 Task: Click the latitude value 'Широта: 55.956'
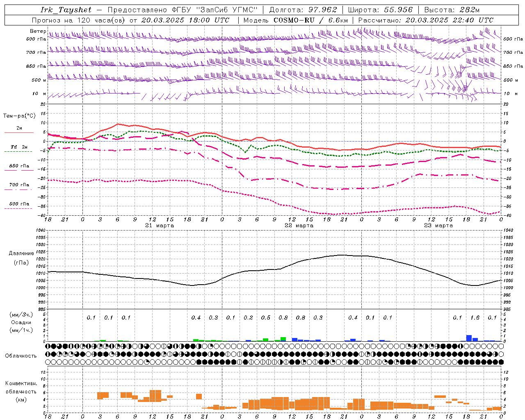[x=380, y=10]
